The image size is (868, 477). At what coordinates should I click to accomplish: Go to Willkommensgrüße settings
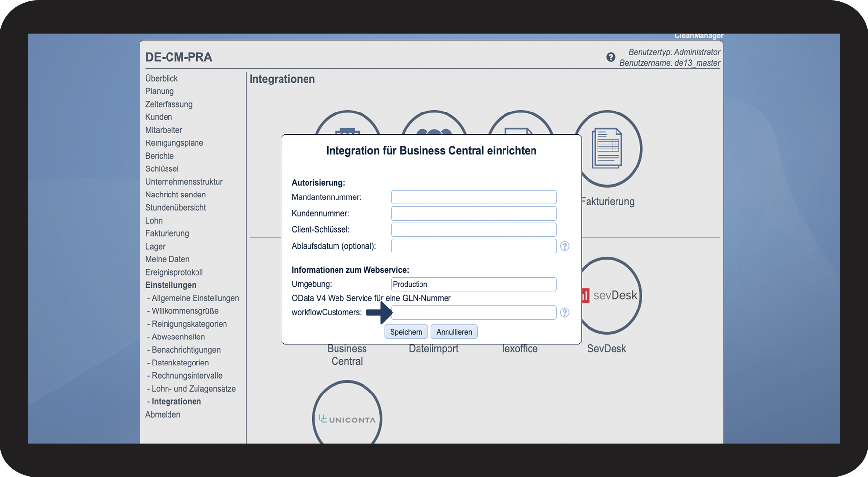(185, 311)
